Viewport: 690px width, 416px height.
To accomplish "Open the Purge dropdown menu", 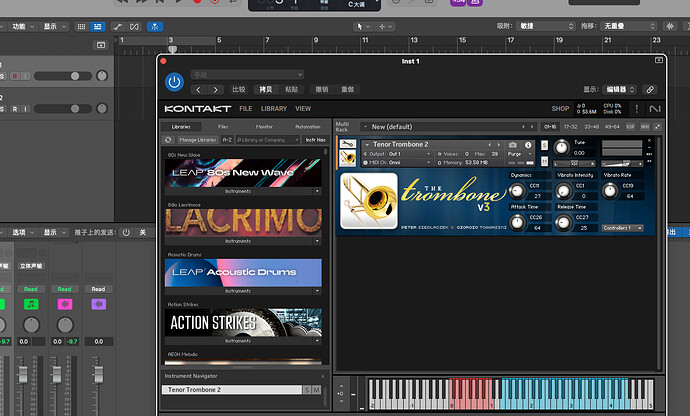I will pos(516,154).
